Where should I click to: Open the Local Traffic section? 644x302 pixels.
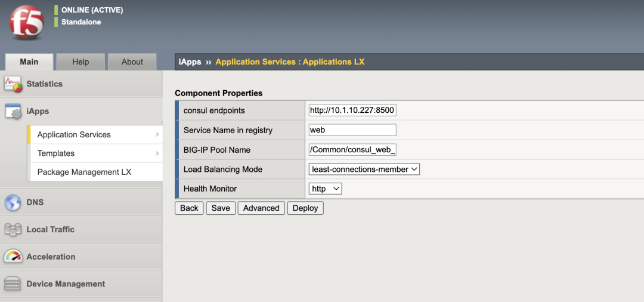pyautogui.click(x=51, y=229)
